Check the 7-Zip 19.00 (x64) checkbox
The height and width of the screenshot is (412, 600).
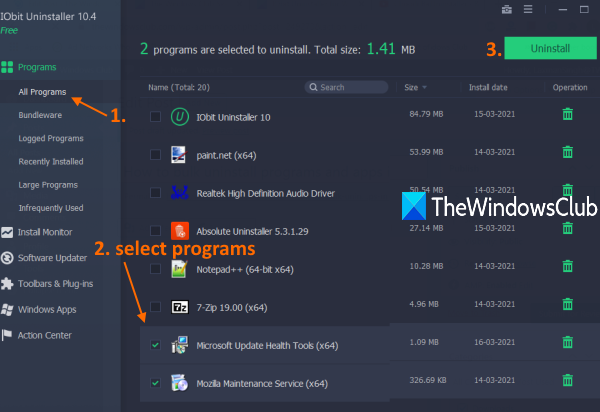155,307
